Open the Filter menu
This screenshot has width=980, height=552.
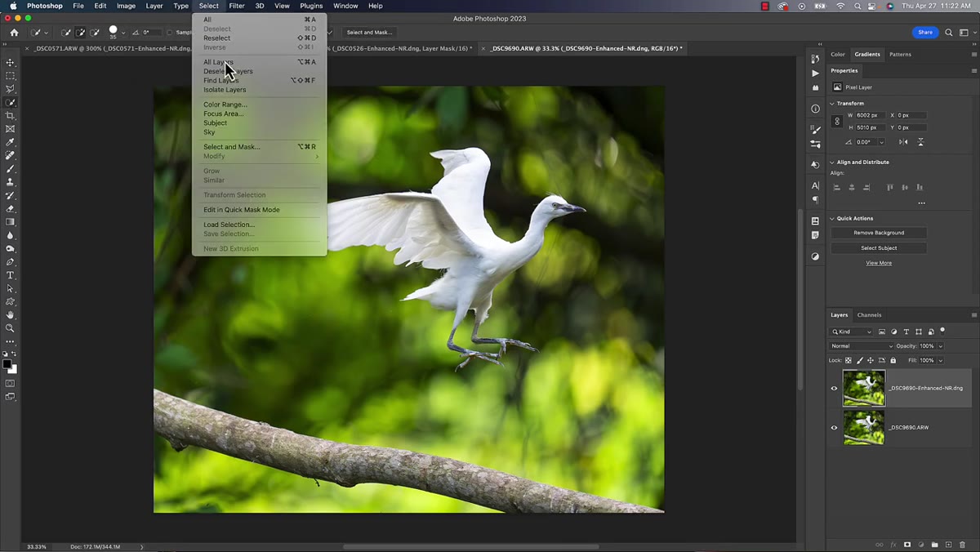coord(237,6)
